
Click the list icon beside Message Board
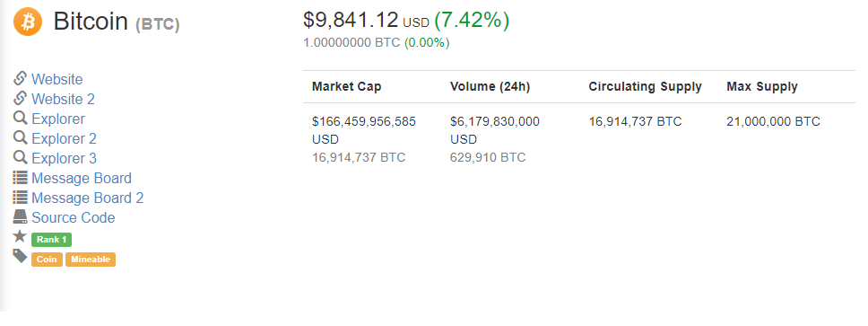point(21,178)
